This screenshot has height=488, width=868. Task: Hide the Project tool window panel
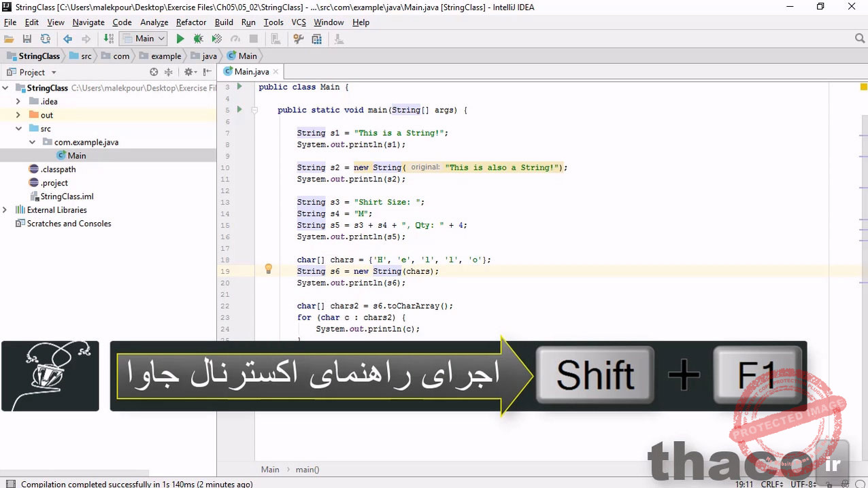point(207,72)
